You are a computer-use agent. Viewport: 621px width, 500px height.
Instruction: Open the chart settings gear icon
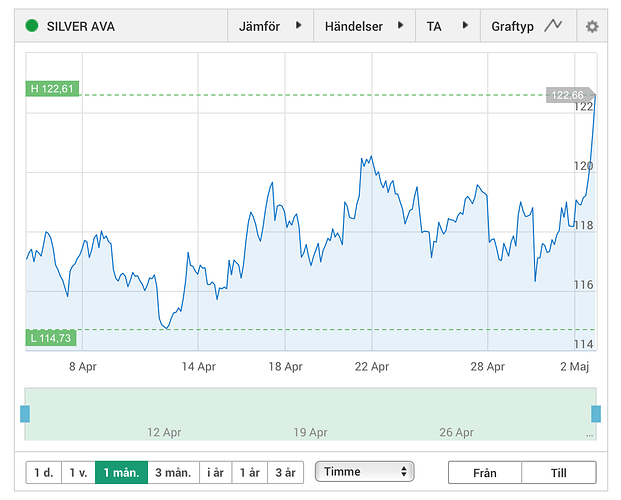pyautogui.click(x=592, y=26)
